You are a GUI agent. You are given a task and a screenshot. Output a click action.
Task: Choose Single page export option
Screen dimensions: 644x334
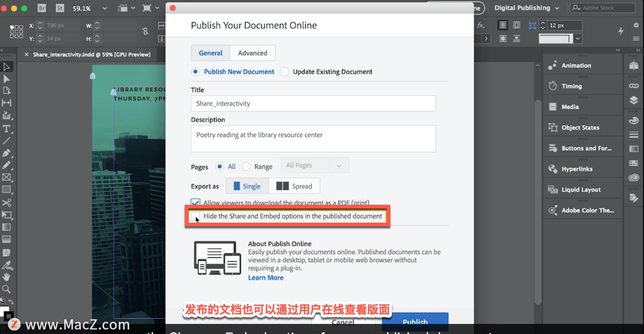tap(247, 186)
